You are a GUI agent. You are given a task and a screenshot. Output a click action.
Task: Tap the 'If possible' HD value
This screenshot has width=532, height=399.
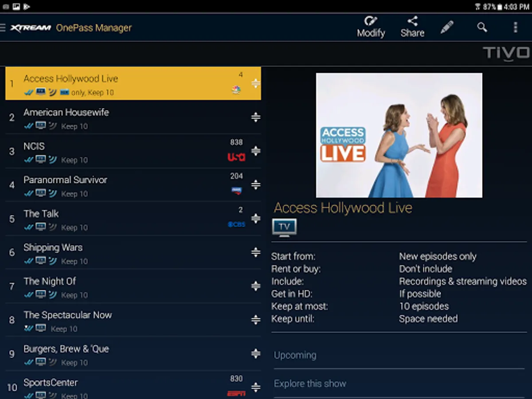[x=420, y=293]
